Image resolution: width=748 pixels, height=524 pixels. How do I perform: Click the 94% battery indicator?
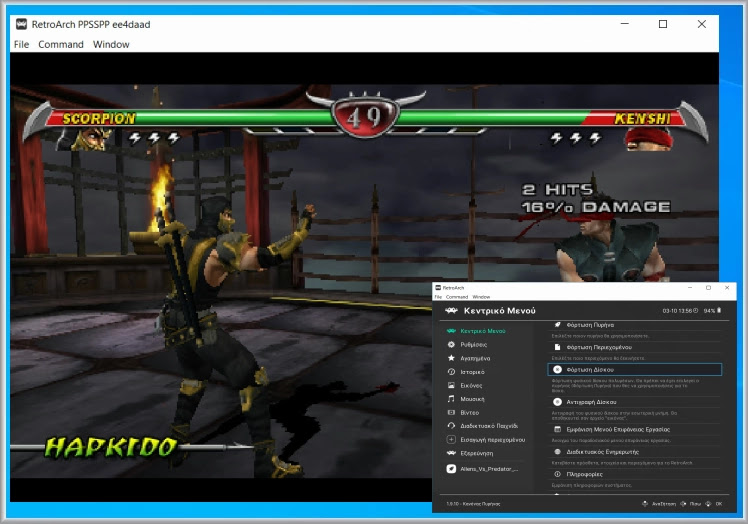tap(712, 311)
